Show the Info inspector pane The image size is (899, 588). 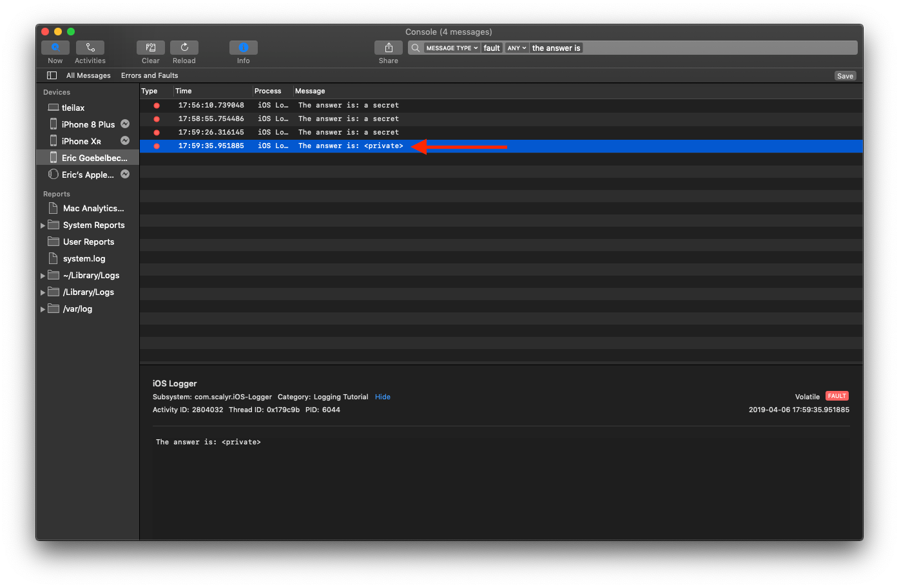click(244, 48)
